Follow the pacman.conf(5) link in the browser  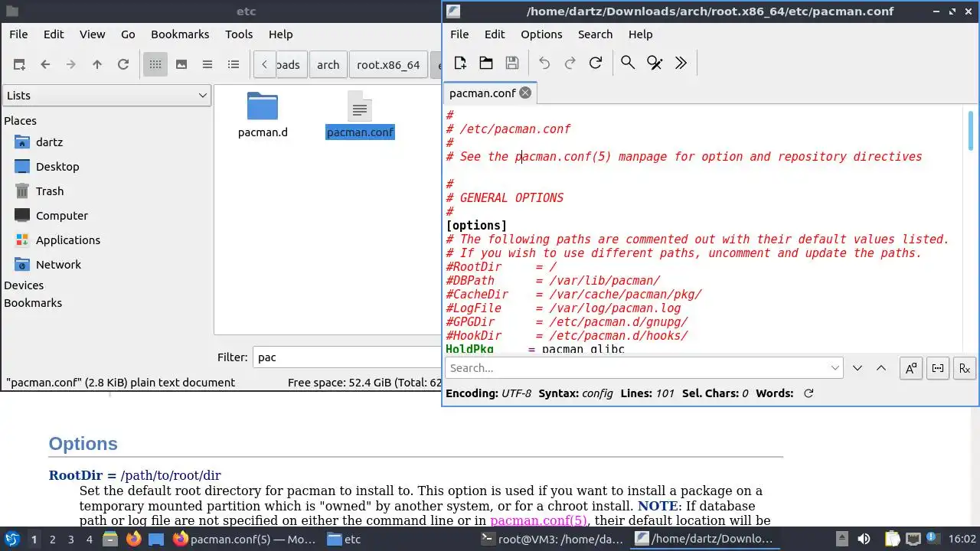click(538, 521)
